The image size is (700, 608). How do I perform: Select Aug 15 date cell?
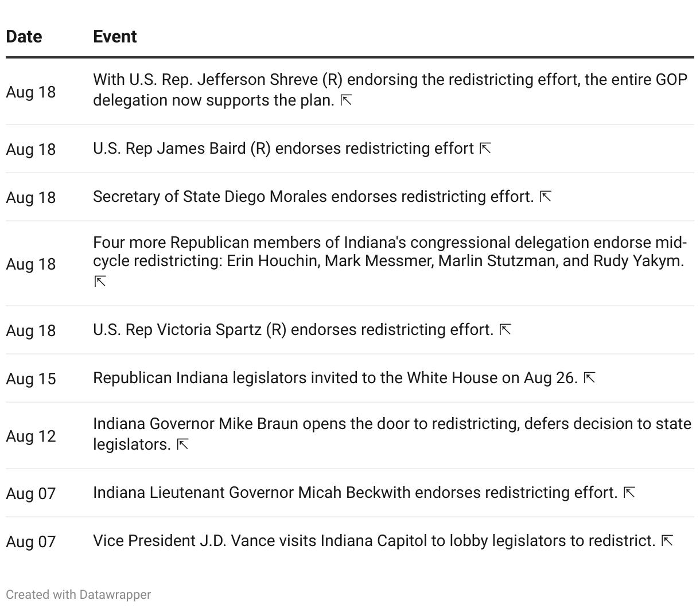click(x=31, y=379)
